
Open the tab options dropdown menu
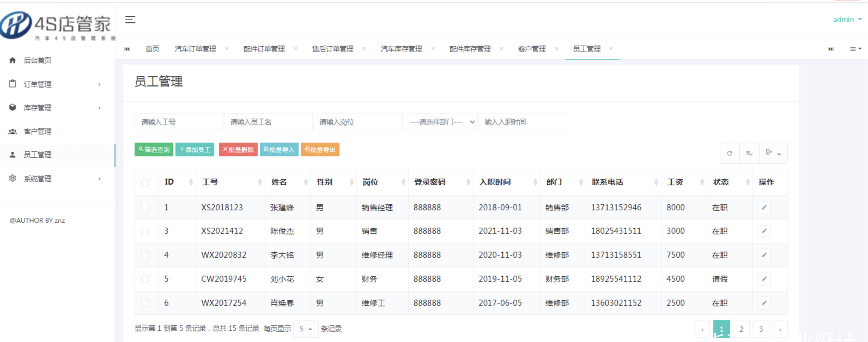(x=855, y=49)
